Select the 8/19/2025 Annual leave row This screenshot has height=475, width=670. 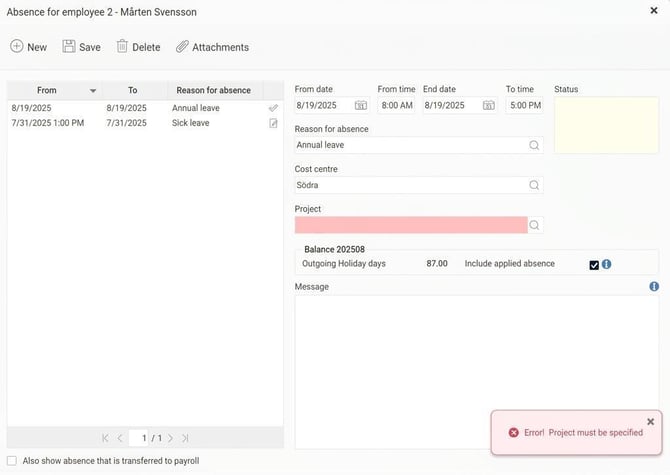coord(145,108)
